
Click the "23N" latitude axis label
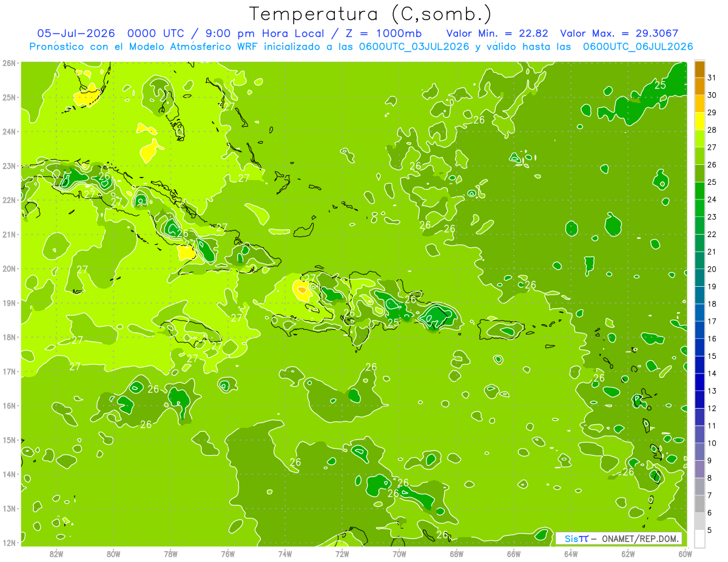[x=10, y=166]
